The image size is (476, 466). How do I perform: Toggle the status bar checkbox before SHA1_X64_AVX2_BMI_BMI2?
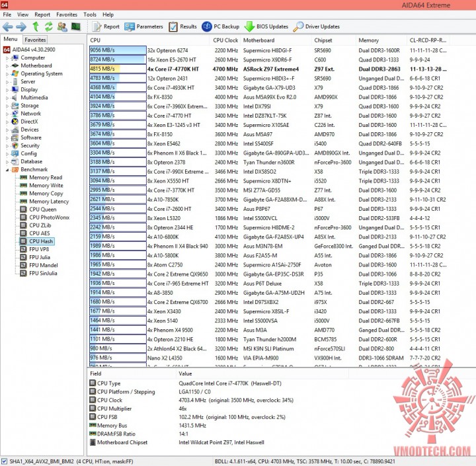[x=4, y=461]
